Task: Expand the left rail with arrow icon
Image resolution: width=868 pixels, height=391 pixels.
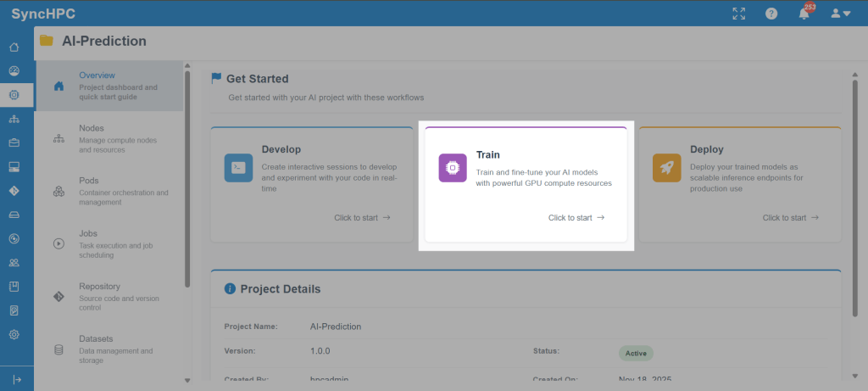Action: tap(16, 379)
